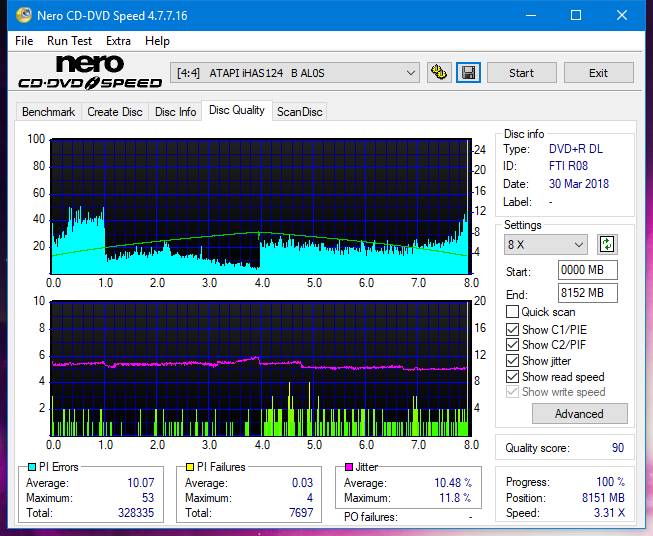Click the Position 8151 MB value

pos(603,498)
